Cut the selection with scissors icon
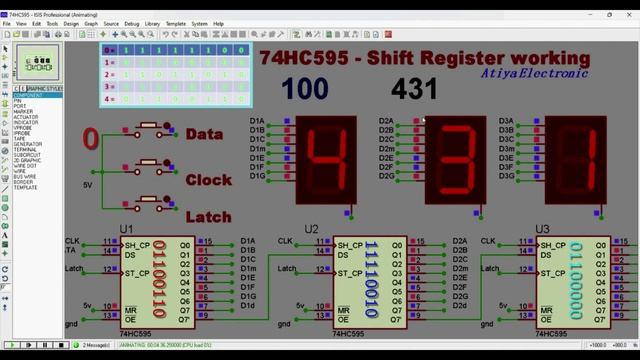This screenshot has height=360, width=640. 187,35
